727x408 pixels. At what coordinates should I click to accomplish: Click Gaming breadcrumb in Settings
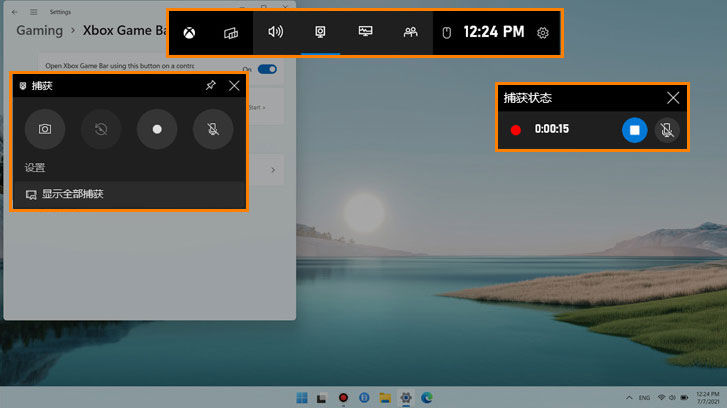(x=39, y=31)
